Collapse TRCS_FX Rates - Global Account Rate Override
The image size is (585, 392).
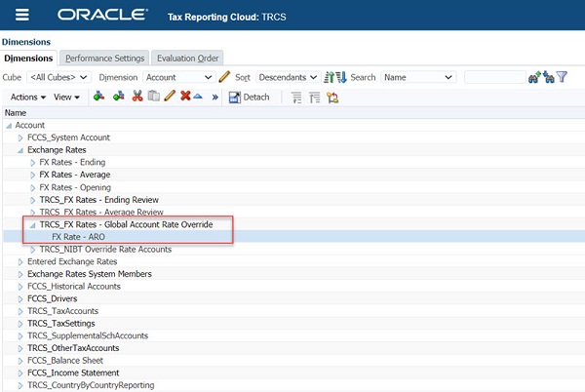(33, 225)
